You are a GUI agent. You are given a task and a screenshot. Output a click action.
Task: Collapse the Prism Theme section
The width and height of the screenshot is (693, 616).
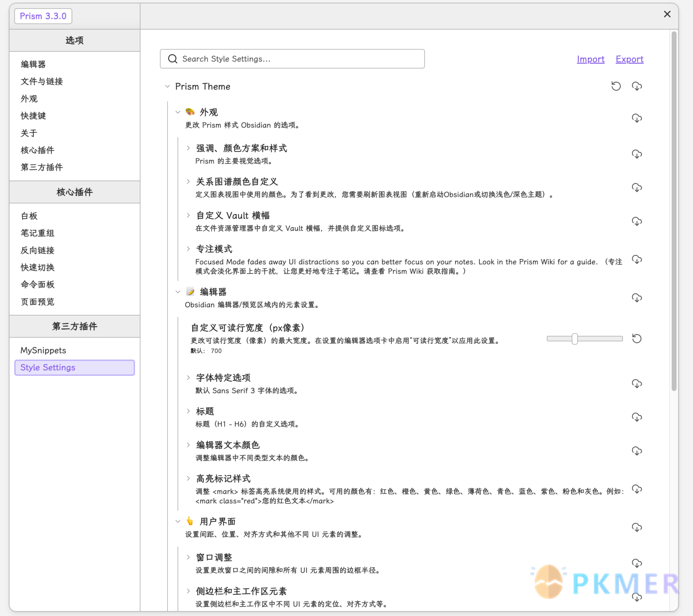click(168, 86)
